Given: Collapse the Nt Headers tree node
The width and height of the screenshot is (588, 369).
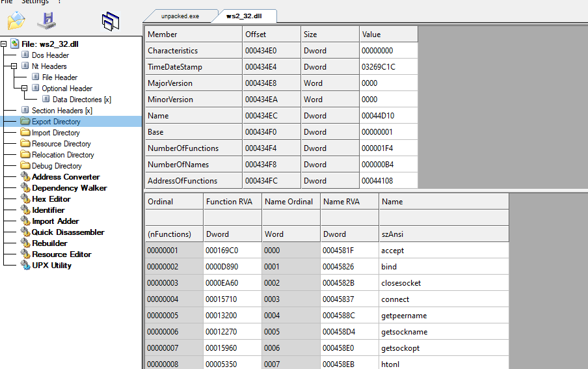Looking at the screenshot, I should [14, 66].
